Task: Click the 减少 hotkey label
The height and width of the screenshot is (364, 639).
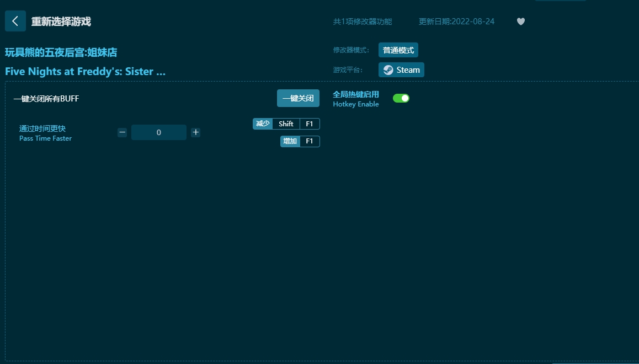Action: 263,124
